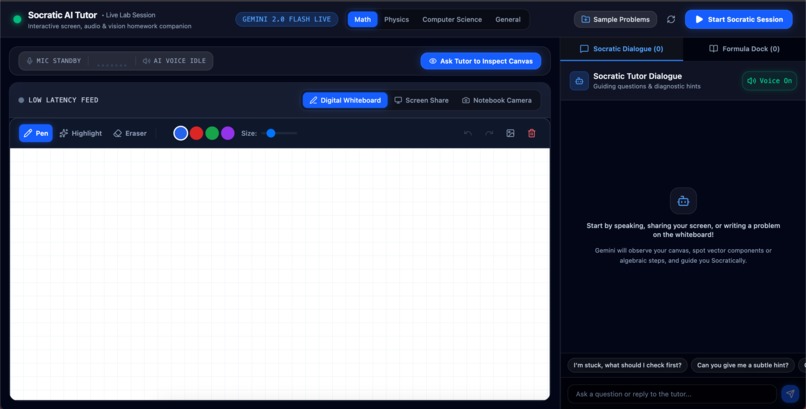Screen dimensions: 806x409
Task: Clear canvas with red trash icon
Action: pos(532,133)
